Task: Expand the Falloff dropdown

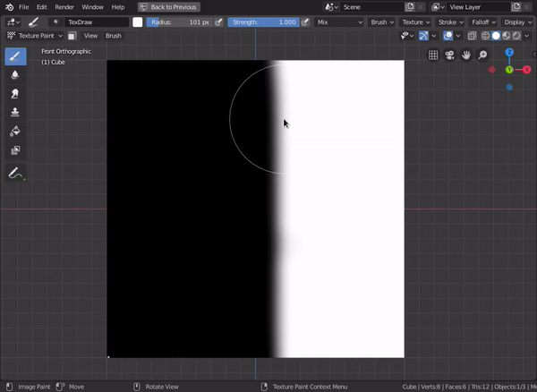Action: click(x=481, y=21)
